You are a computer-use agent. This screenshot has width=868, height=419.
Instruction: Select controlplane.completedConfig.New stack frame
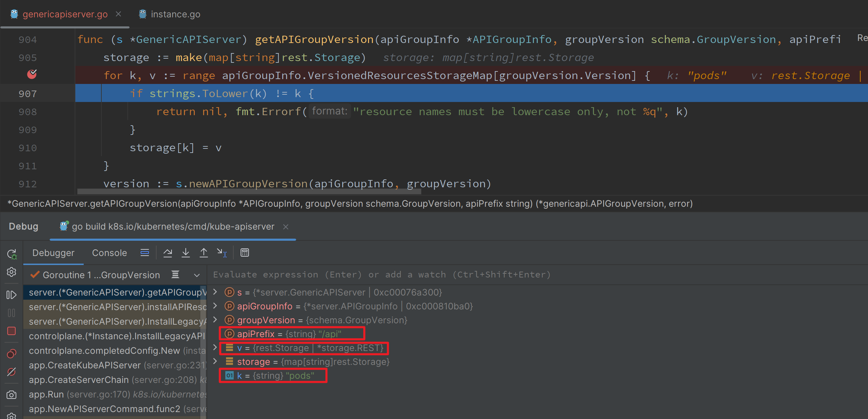click(x=104, y=351)
